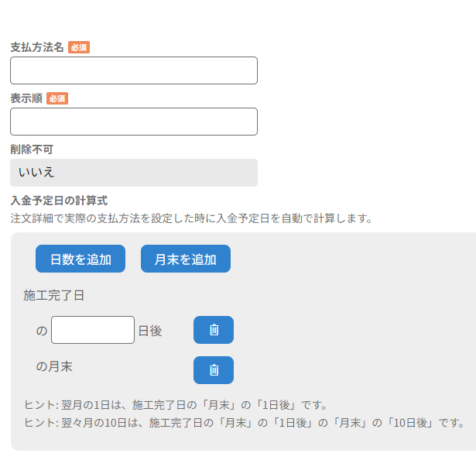Click into the 表示順 input box
The height and width of the screenshot is (460, 476).
click(133, 122)
